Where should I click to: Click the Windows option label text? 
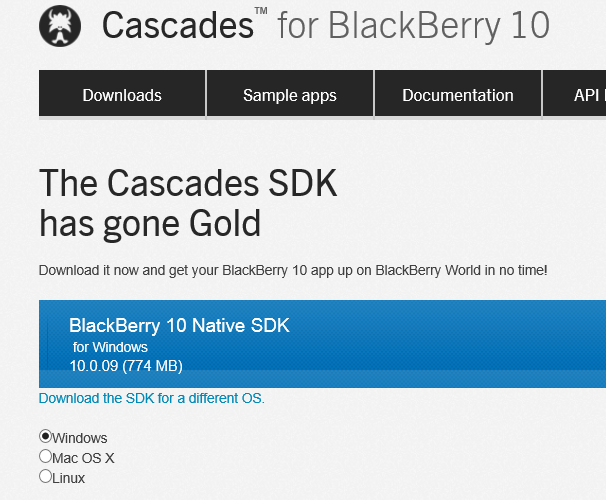tap(80, 438)
